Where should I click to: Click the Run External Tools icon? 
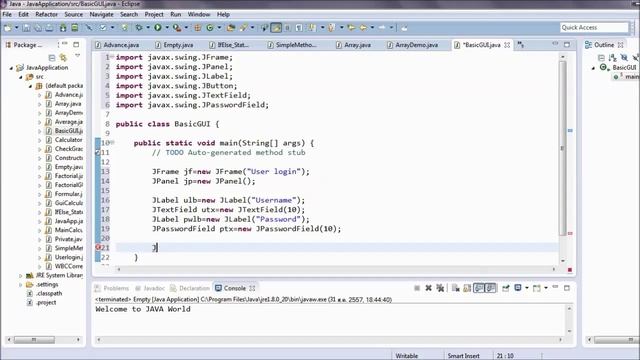(x=177, y=28)
